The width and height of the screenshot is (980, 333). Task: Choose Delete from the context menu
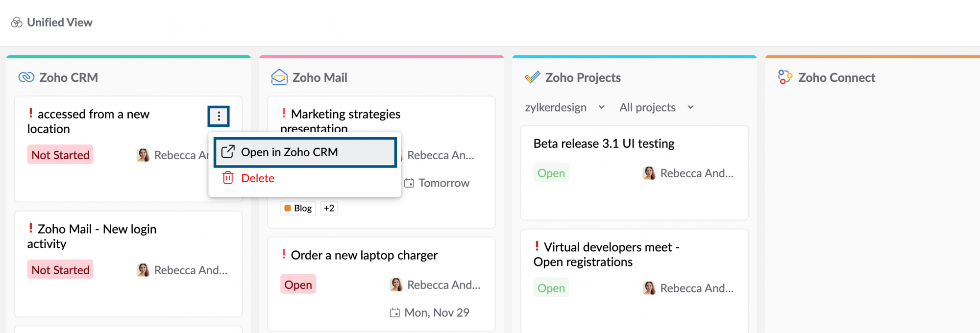click(257, 178)
